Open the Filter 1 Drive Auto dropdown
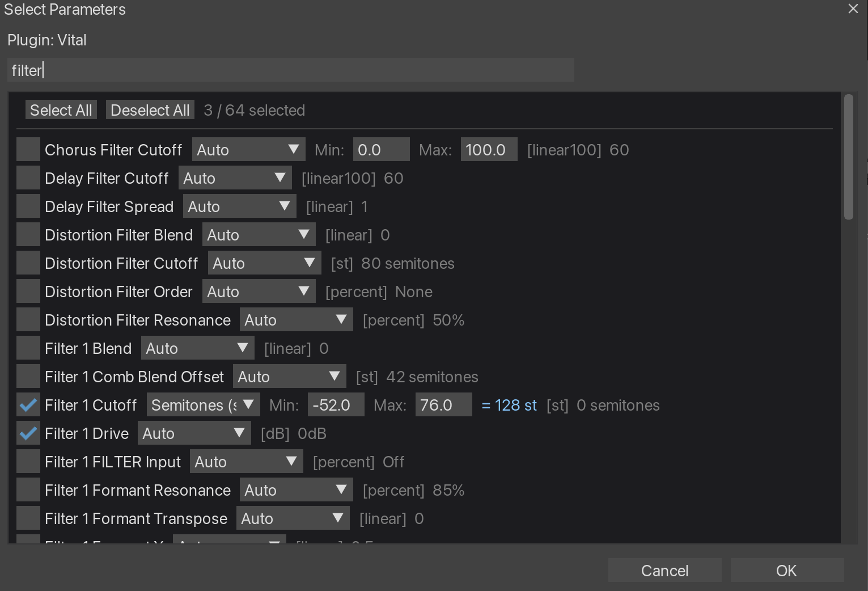 pos(194,433)
